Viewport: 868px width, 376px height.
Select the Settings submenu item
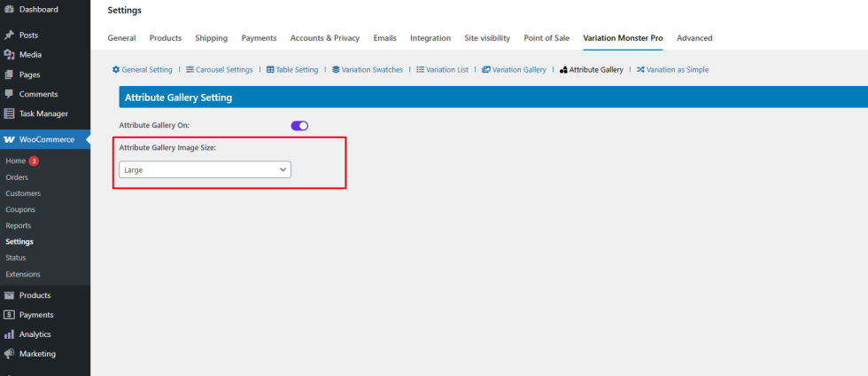19,242
